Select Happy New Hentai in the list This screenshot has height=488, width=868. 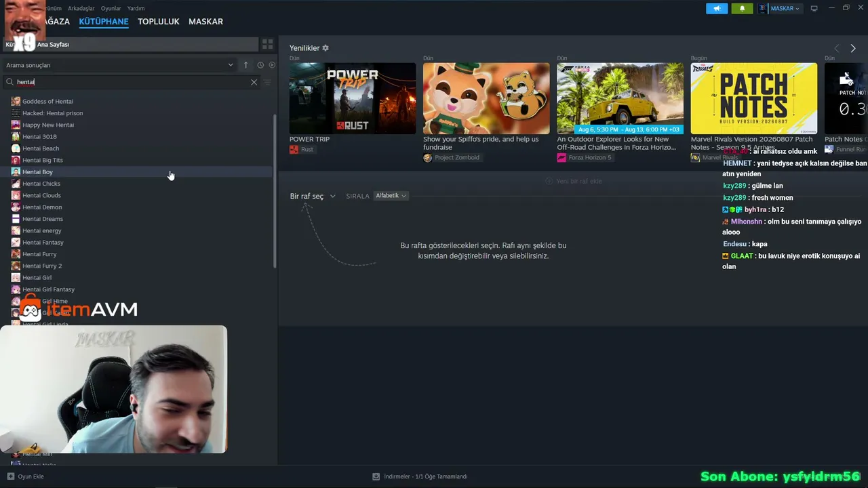[x=136, y=125]
